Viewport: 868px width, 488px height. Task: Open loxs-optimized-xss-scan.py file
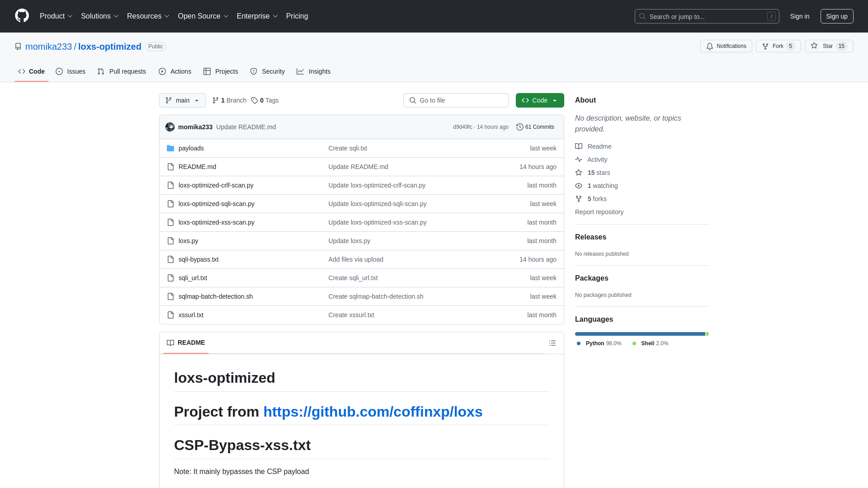coord(217,222)
